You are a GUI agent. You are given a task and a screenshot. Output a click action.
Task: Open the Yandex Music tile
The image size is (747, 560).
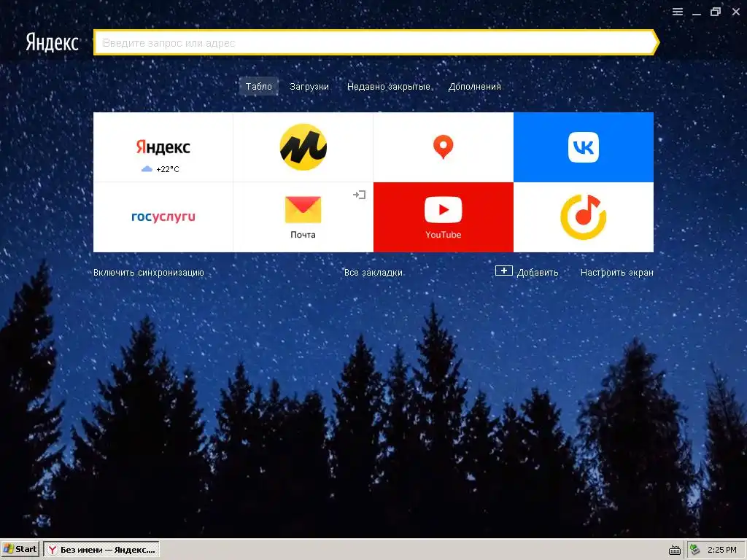tap(584, 217)
